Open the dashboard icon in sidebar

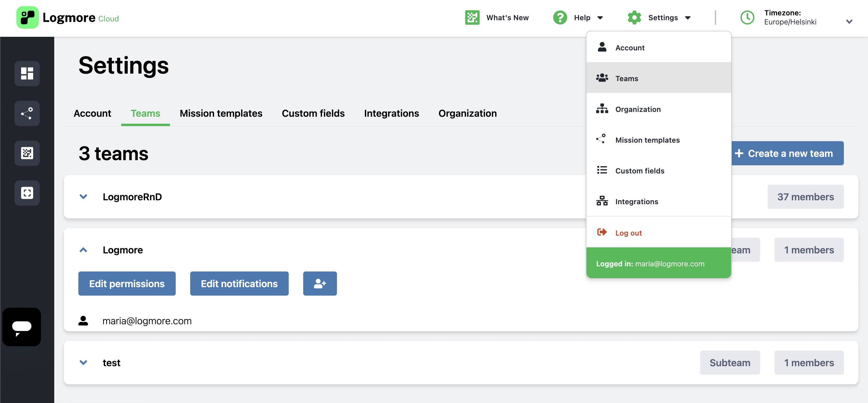coord(27,73)
